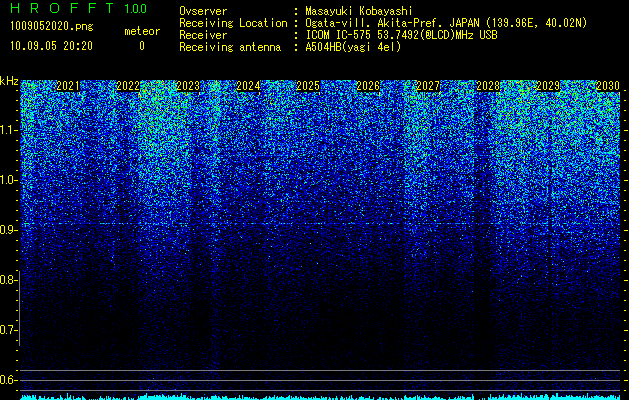Click the Receiving Location label
This screenshot has width=629, height=400.
233,23
